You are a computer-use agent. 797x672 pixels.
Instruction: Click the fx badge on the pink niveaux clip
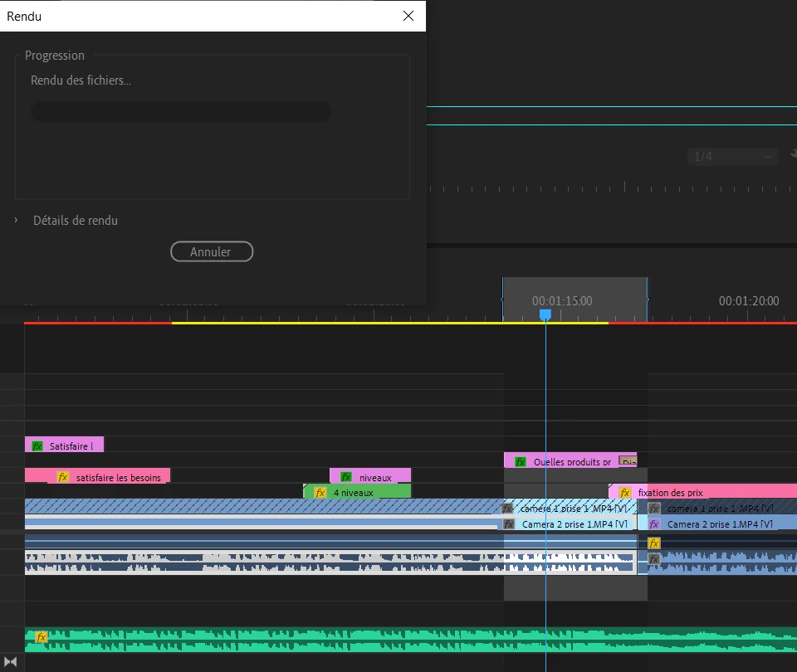pos(345,477)
